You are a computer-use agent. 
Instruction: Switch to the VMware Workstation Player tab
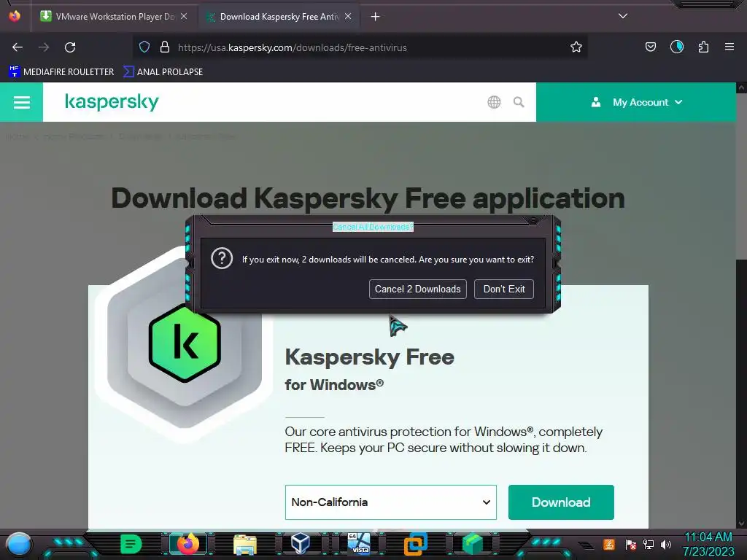click(x=114, y=17)
